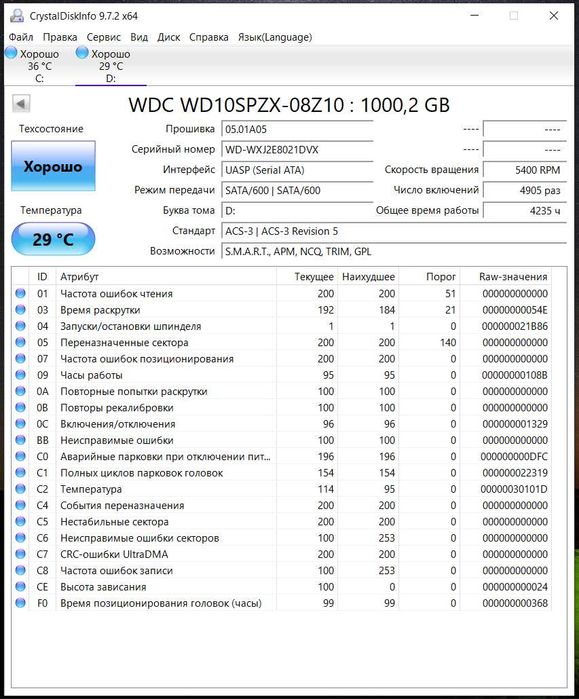
Task: Click status icon for attribute 09
Action: [x=20, y=374]
